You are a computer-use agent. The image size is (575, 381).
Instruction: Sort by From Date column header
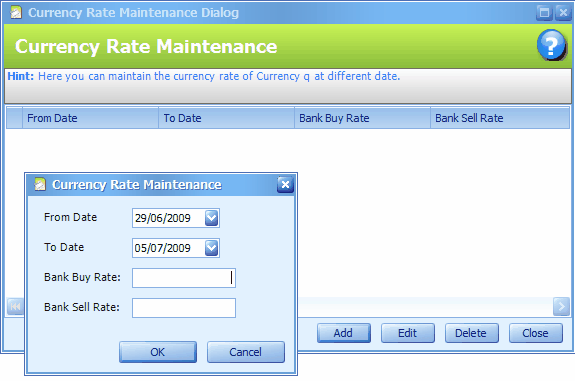[x=91, y=118]
